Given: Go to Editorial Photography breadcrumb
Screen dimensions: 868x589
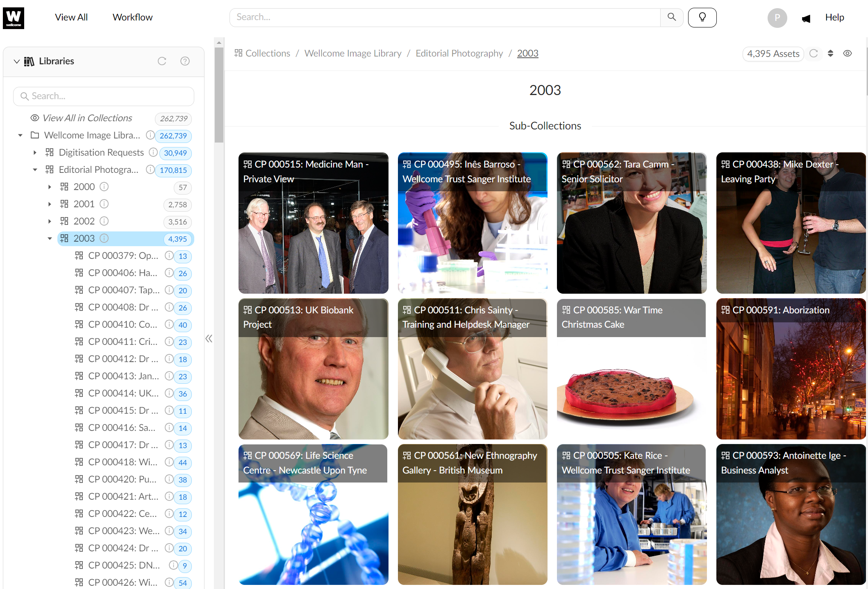Looking at the screenshot, I should pyautogui.click(x=459, y=53).
